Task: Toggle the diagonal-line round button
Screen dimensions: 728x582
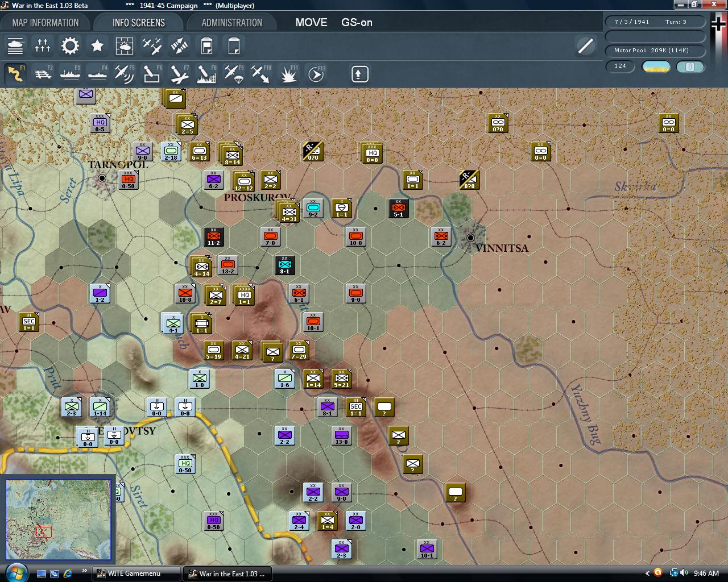Action: [585, 46]
